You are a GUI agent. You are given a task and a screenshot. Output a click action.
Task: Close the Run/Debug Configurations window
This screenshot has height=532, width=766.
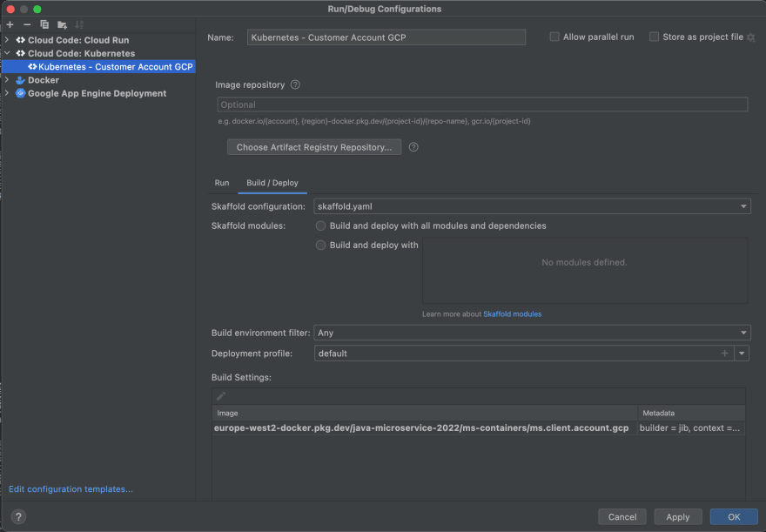pyautogui.click(x=10, y=9)
